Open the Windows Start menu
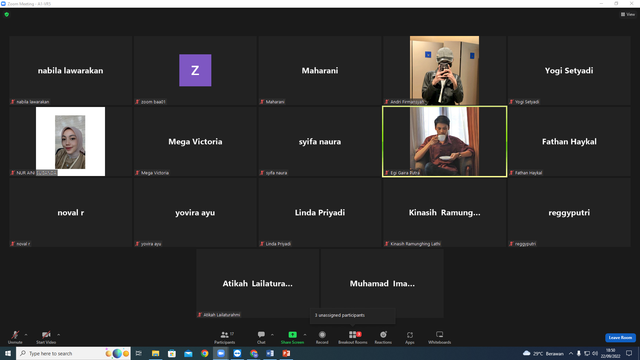This screenshot has width=640, height=360. pos(8,353)
